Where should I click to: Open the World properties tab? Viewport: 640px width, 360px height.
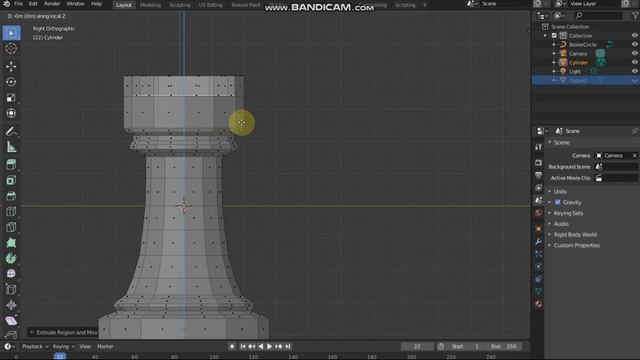pos(539,213)
